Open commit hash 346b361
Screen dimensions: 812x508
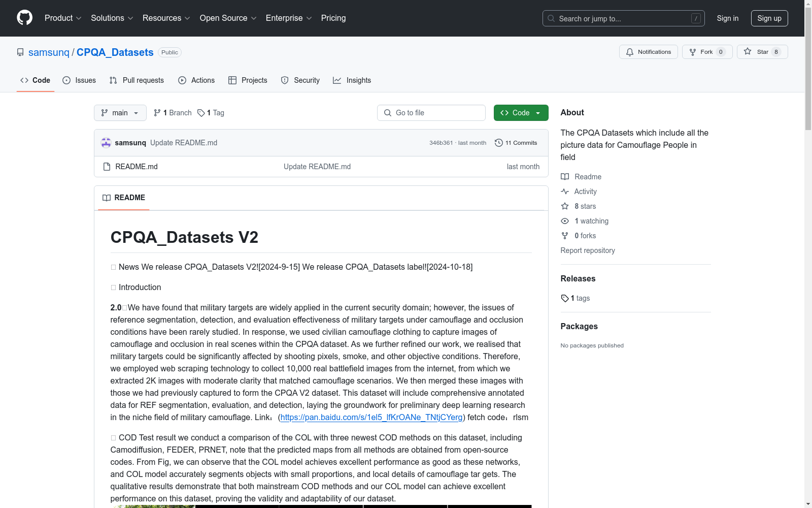point(441,143)
